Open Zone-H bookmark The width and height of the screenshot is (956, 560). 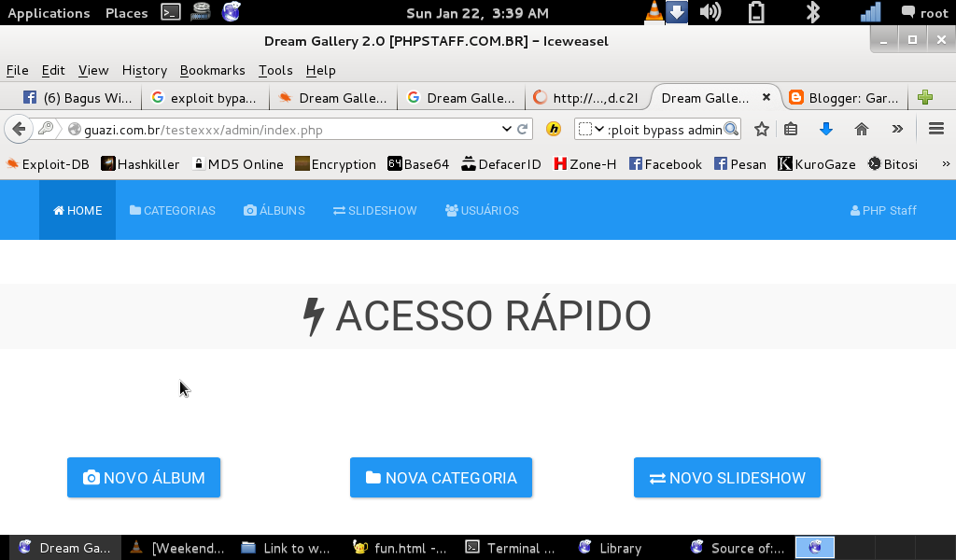[584, 164]
